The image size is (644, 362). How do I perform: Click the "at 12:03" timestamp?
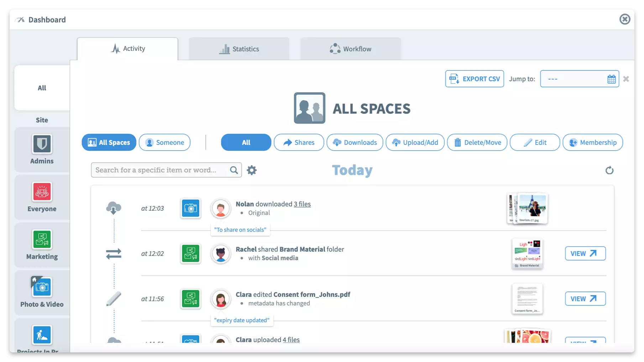pos(152,208)
